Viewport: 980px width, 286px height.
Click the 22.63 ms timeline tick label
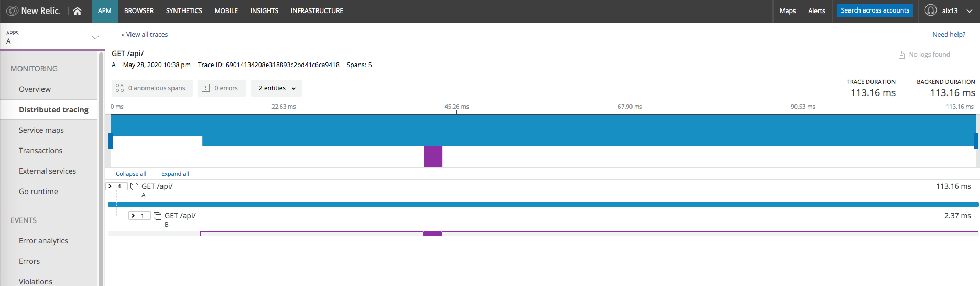(x=284, y=107)
